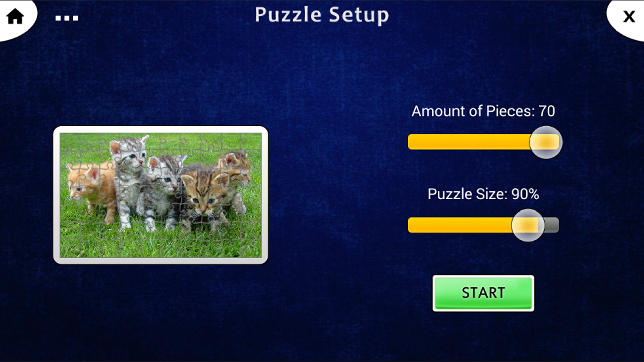Click the "Puzzle Size: 90%" label
The image size is (644, 362).
[x=483, y=194]
